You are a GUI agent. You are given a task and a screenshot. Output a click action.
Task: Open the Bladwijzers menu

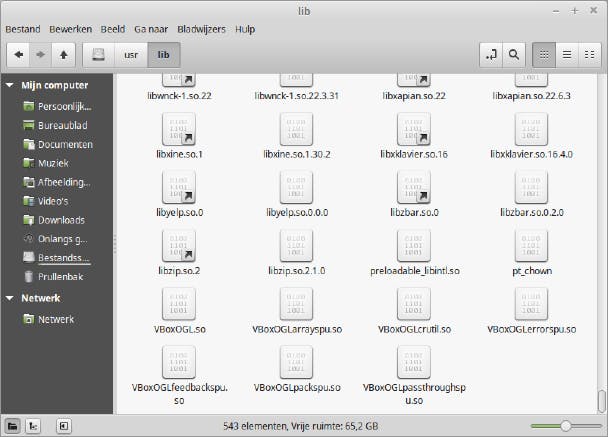(x=201, y=29)
